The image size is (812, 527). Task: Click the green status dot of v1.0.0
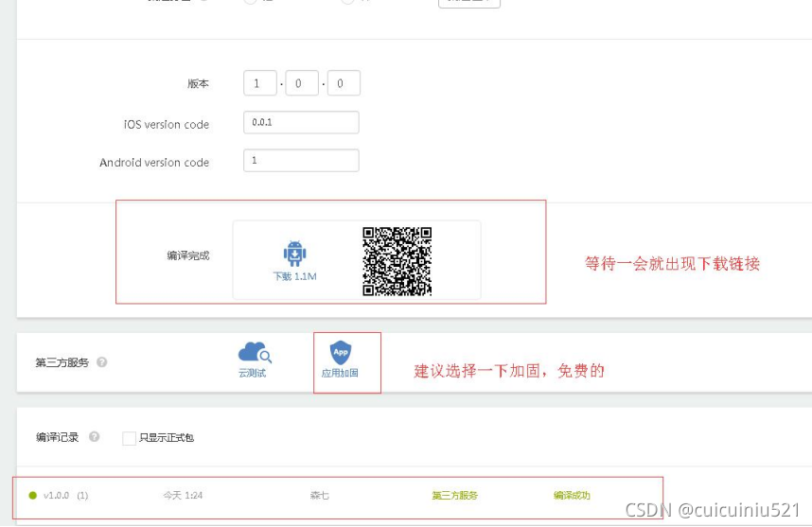pyautogui.click(x=32, y=496)
